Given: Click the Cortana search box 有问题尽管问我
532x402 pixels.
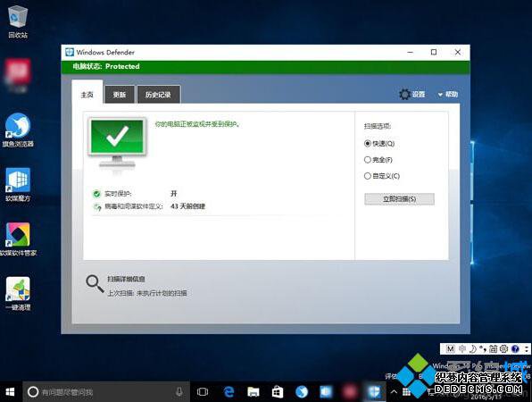Looking at the screenshot, I should tap(106, 392).
